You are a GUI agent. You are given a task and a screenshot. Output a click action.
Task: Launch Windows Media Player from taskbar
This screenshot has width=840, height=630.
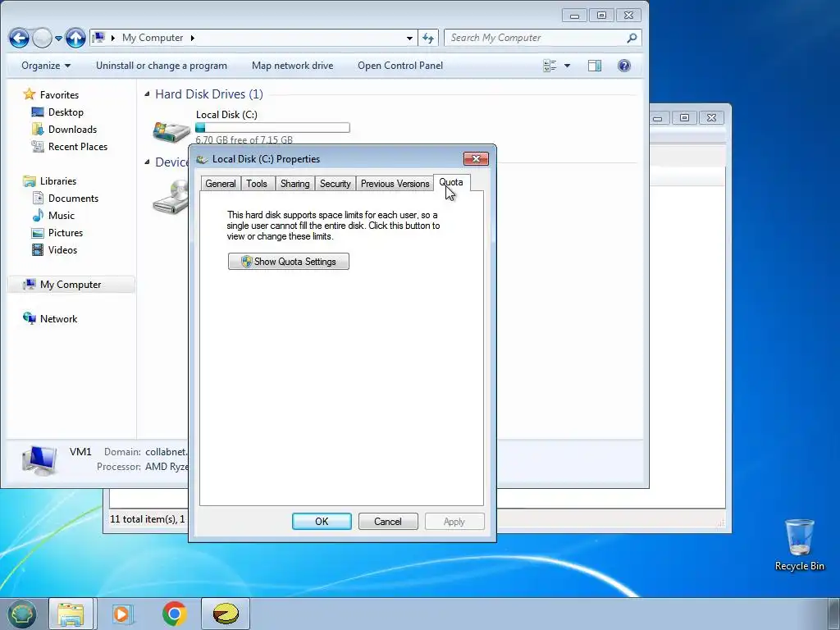tap(121, 614)
